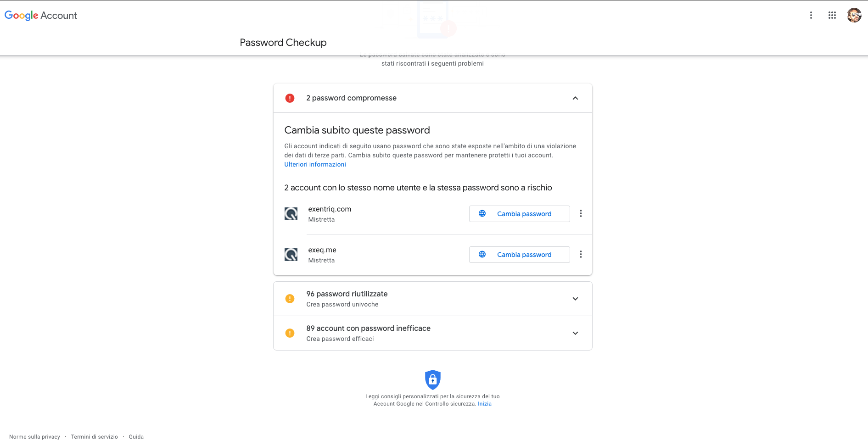Click the Inizia security checkup link

pyautogui.click(x=484, y=404)
